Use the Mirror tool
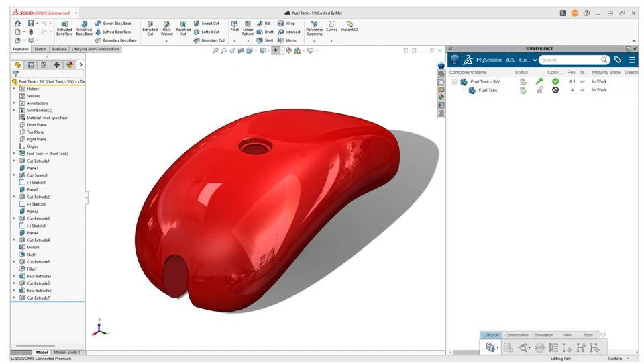The width and height of the screenshot is (644, 364). pyautogui.click(x=287, y=40)
